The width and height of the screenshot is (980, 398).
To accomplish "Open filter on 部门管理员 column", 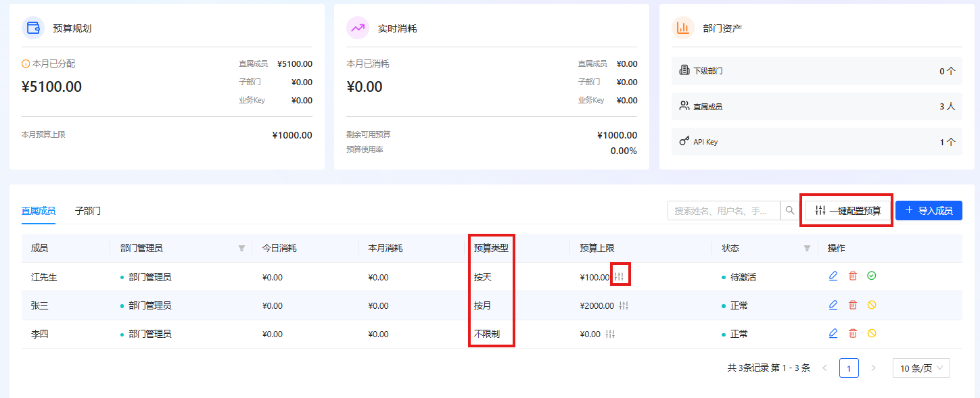I will coord(241,248).
